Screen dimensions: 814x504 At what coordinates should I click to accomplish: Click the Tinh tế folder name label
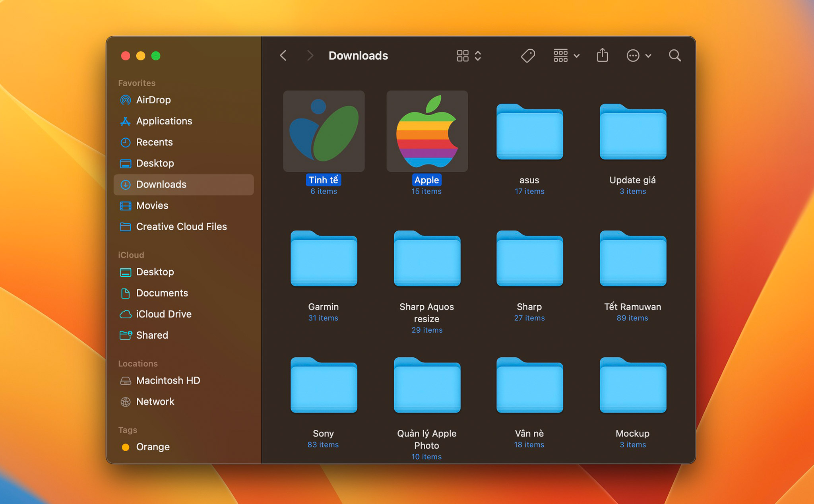click(x=324, y=180)
